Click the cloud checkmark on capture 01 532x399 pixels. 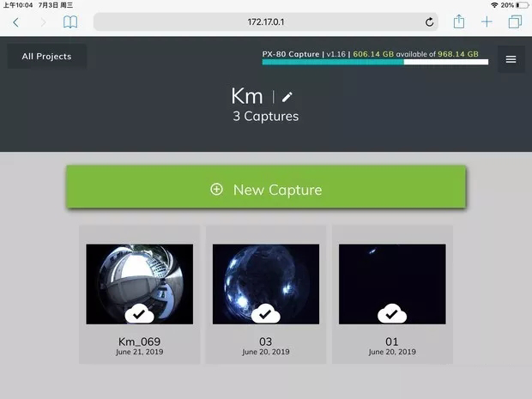click(x=392, y=314)
